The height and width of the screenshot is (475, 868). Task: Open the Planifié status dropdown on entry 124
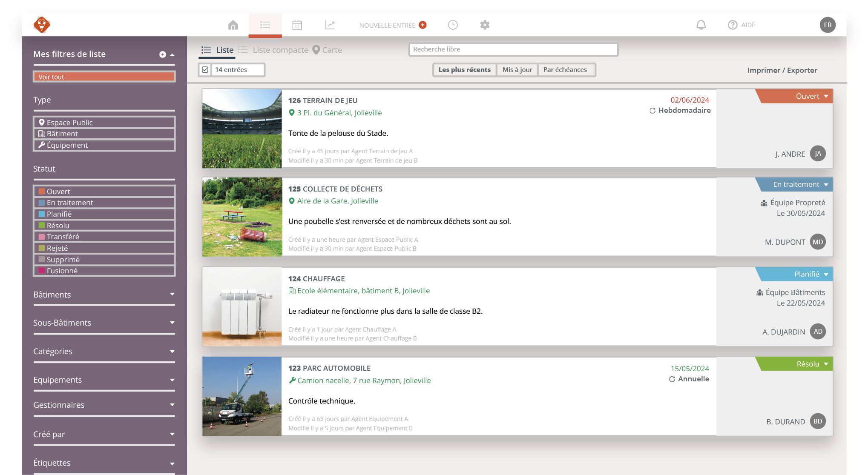(826, 275)
